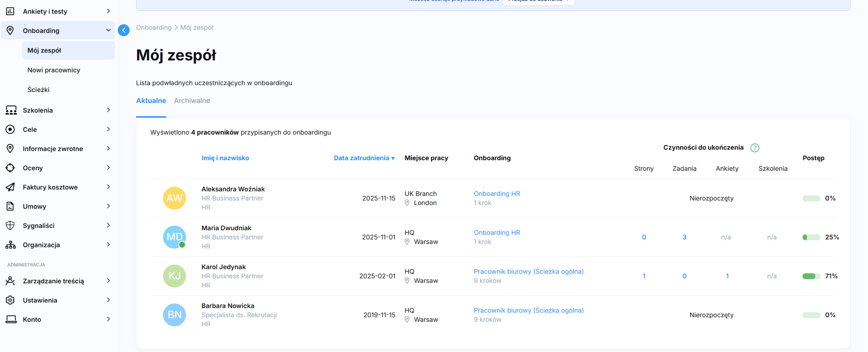This screenshot has width=868, height=352.
Task: Click the blue sidebar collapse arrow button
Action: point(124,30)
